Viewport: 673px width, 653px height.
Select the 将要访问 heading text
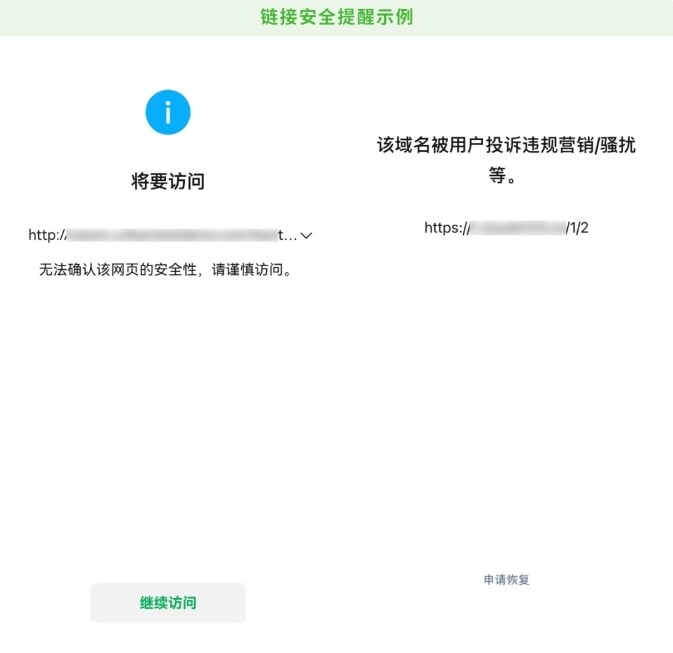tap(168, 181)
